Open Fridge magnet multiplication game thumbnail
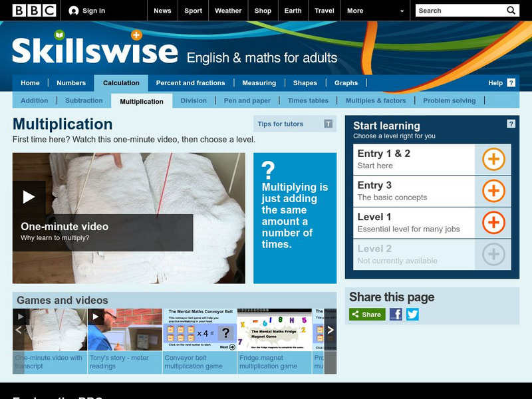This screenshot has height=399, width=532. 275,329
